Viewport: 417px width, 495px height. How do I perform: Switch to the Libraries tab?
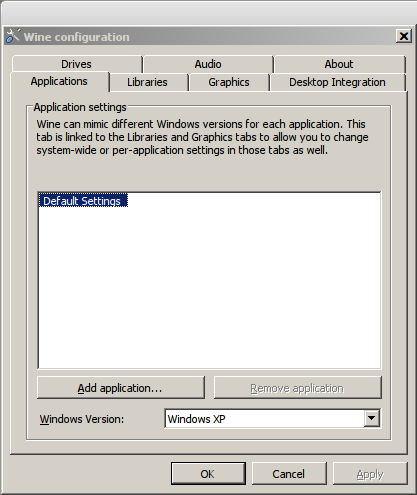[147, 82]
